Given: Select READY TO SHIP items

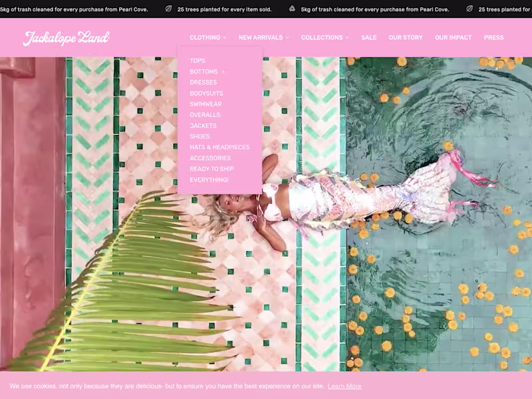Looking at the screenshot, I should [x=210, y=169].
